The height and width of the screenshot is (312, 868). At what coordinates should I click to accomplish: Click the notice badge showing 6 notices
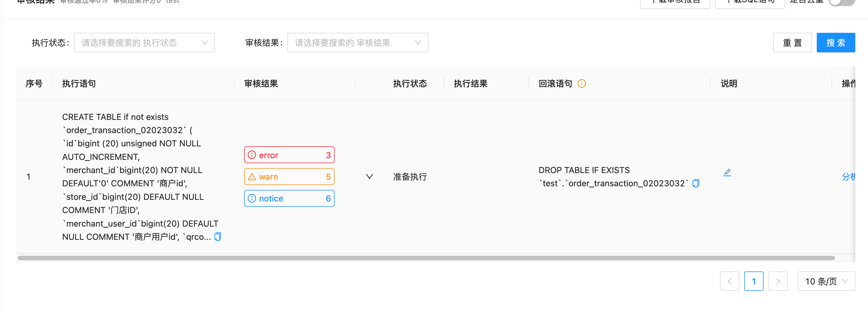click(x=289, y=198)
